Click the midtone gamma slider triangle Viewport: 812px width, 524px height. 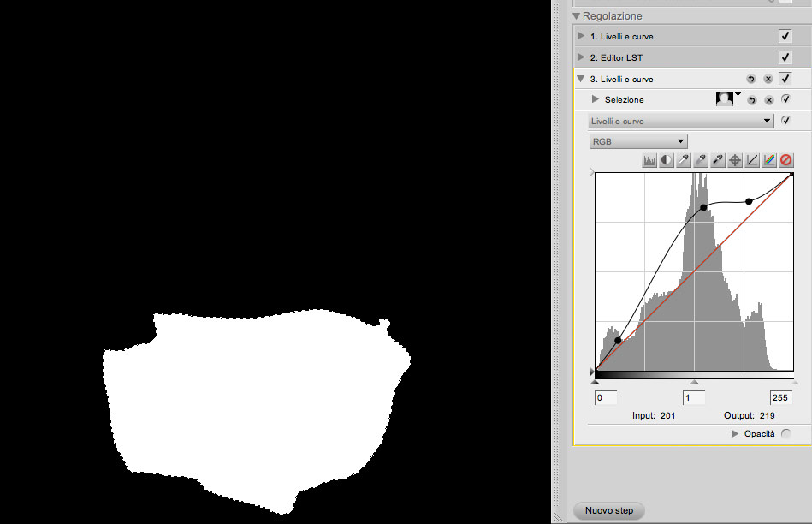click(x=695, y=382)
